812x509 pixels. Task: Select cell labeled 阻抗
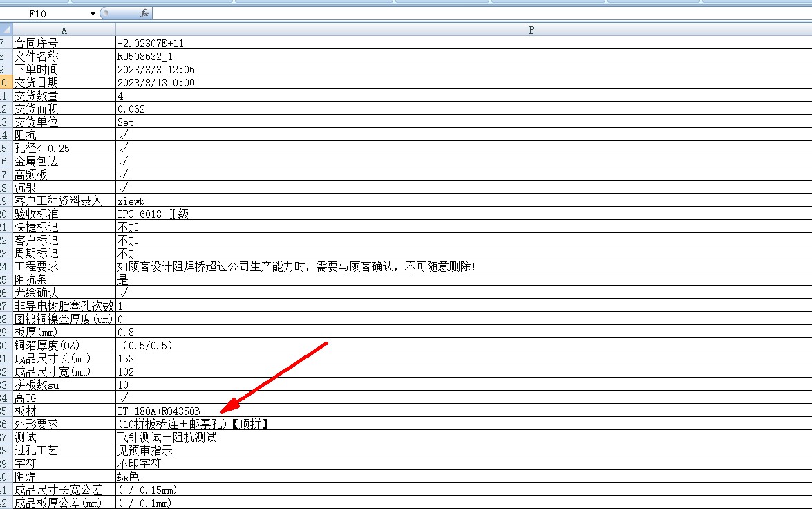64,135
